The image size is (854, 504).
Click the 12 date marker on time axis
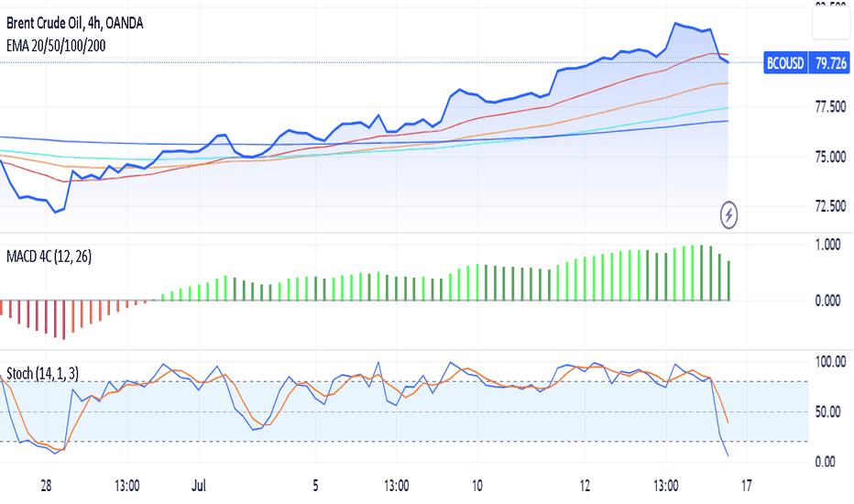pos(585,486)
